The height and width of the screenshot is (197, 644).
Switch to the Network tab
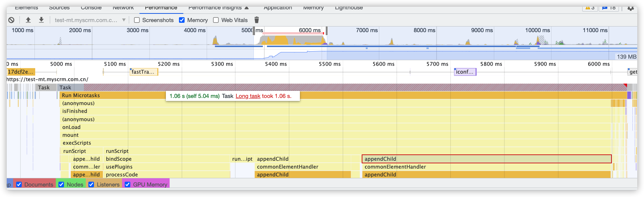[x=123, y=8]
